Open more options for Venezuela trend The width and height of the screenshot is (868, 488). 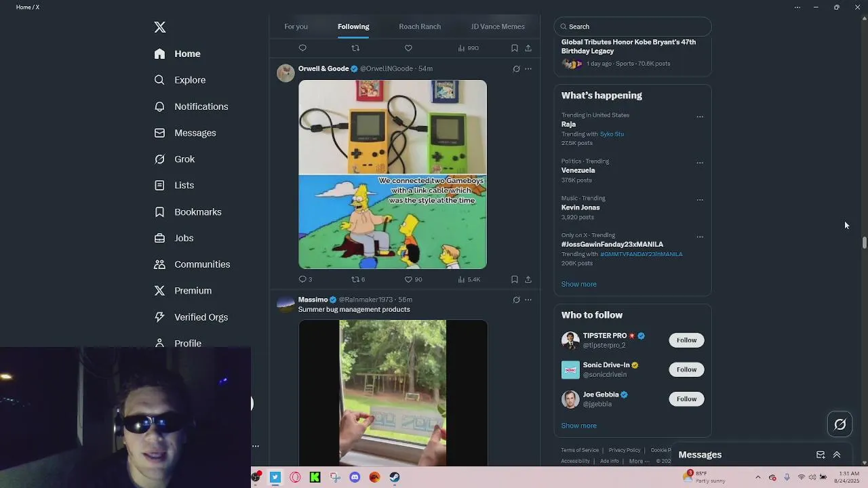tap(700, 163)
